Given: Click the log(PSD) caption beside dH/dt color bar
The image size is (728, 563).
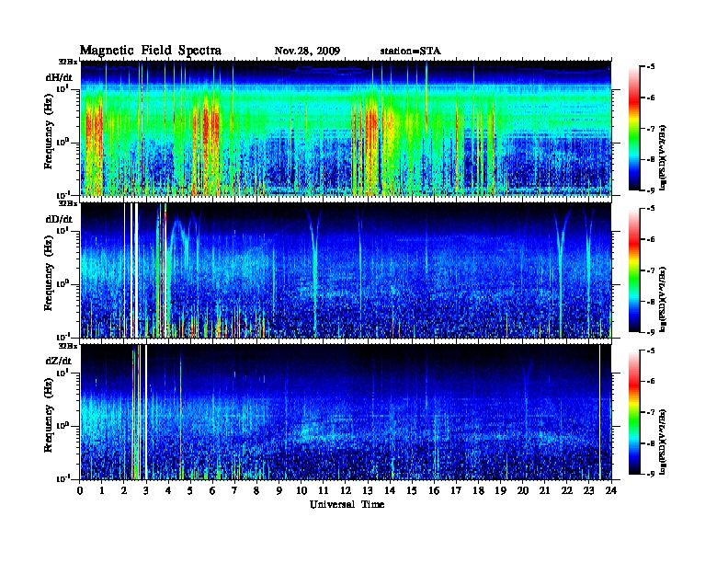Looking at the screenshot, I should pos(664,157).
